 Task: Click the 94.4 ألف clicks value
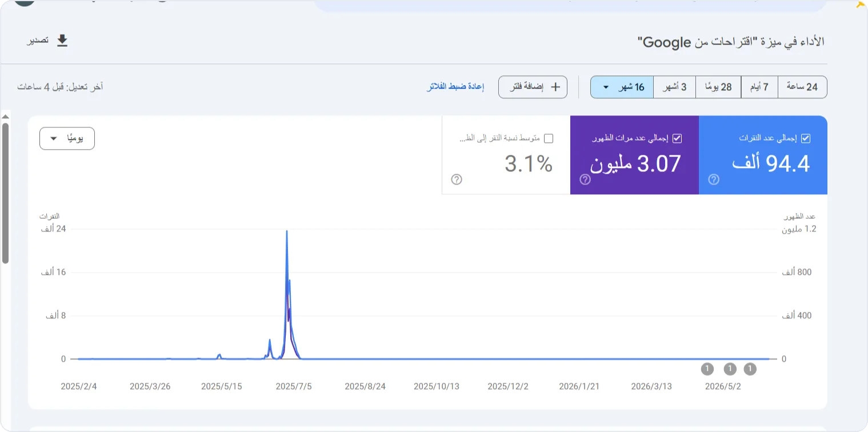point(771,164)
